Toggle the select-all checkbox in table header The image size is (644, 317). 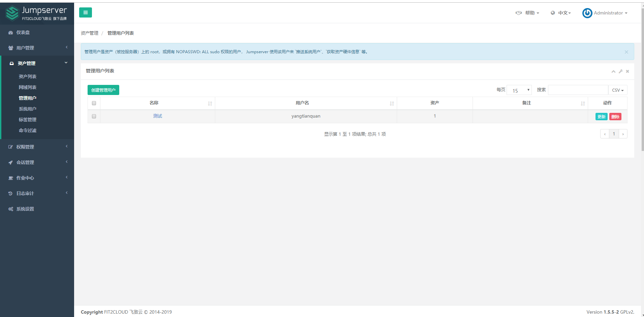point(94,103)
